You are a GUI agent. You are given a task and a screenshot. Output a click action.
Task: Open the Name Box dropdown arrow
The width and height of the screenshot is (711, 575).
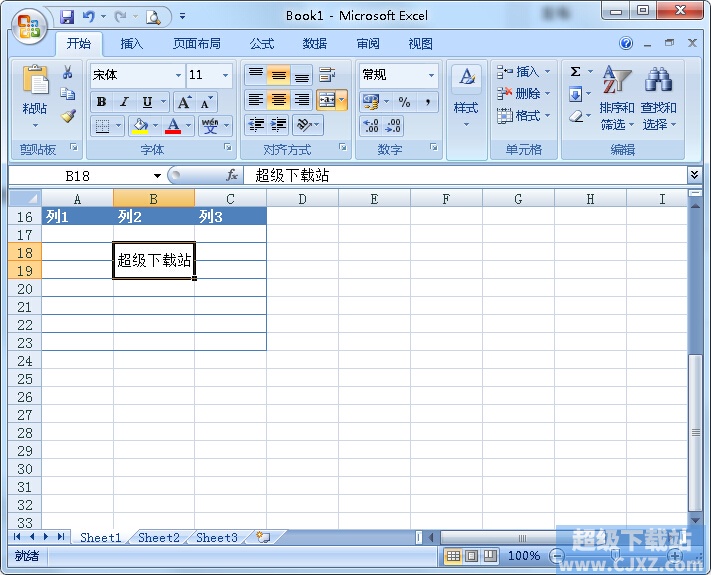[157, 175]
